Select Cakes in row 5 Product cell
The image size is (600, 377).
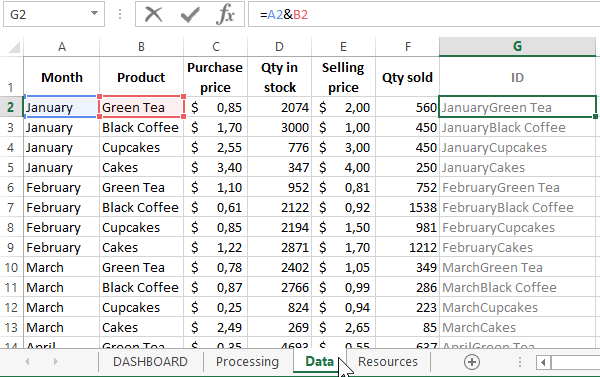point(142,167)
